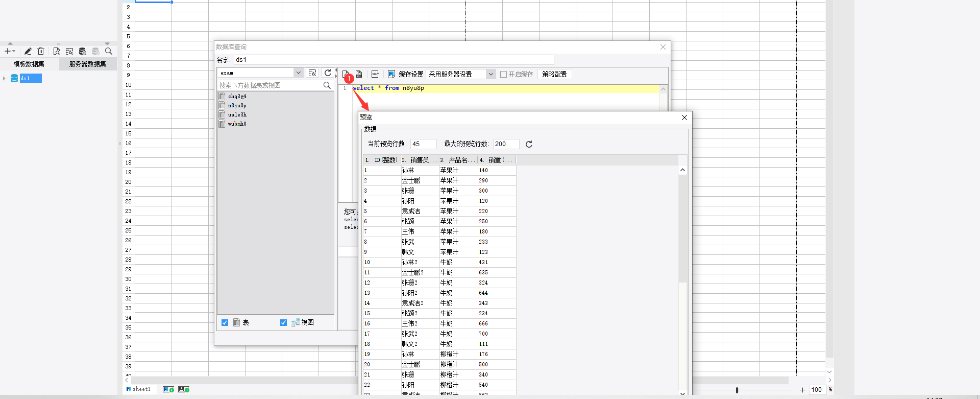Click the 策略配置 button
The height and width of the screenshot is (399, 980).
[554, 74]
